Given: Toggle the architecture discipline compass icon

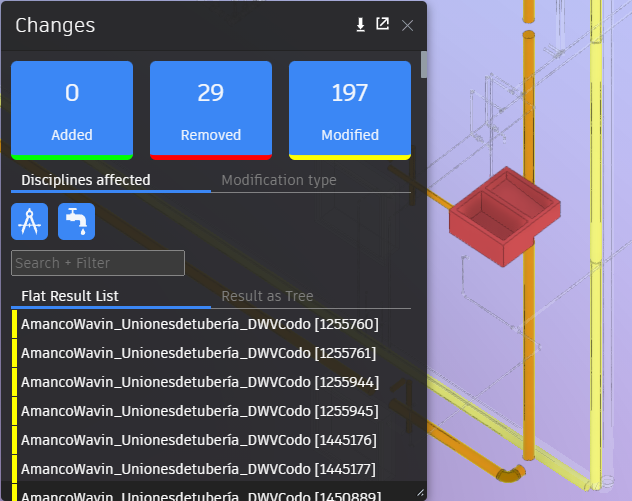Looking at the screenshot, I should click(x=29, y=221).
